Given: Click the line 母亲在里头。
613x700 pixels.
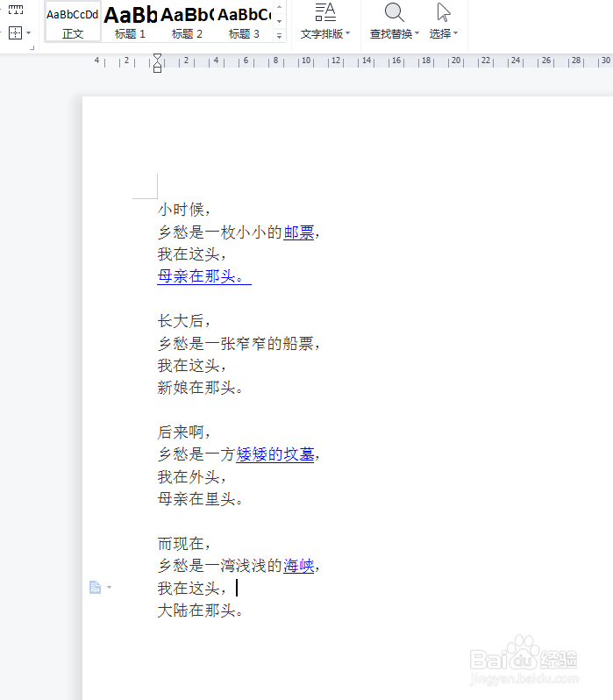Looking at the screenshot, I should (200, 498).
